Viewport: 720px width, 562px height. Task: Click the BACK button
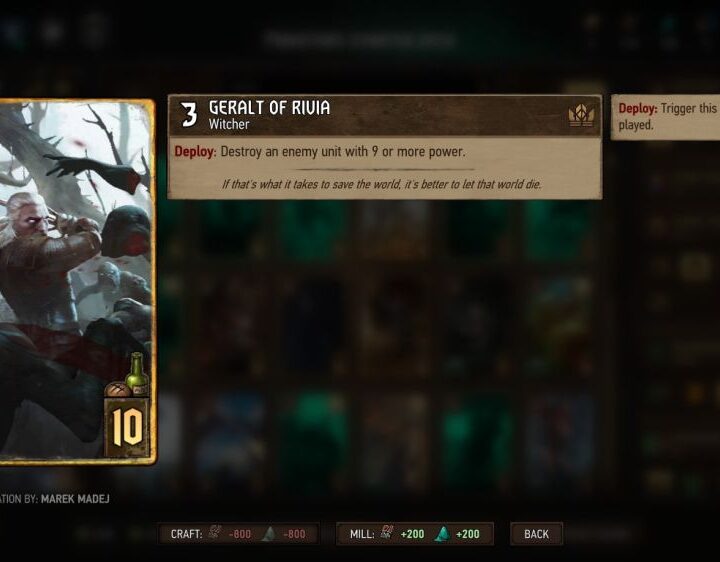click(536, 534)
